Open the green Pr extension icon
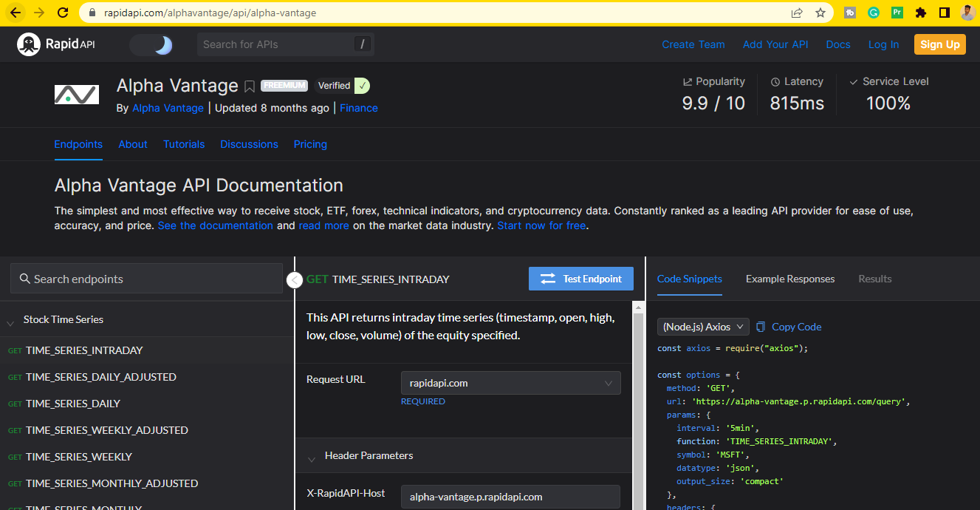Viewport: 980px width, 510px height. click(897, 13)
